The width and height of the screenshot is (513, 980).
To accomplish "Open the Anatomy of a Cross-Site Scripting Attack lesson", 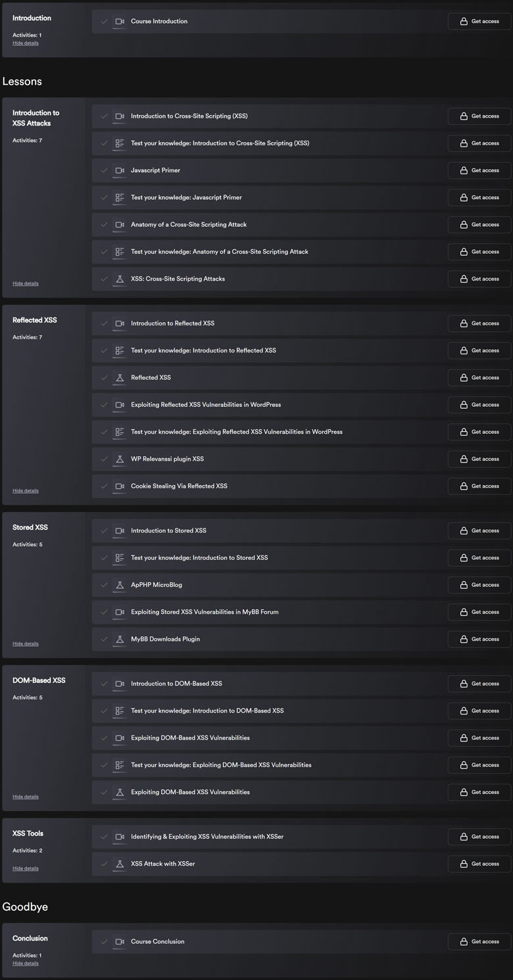I will (x=189, y=225).
